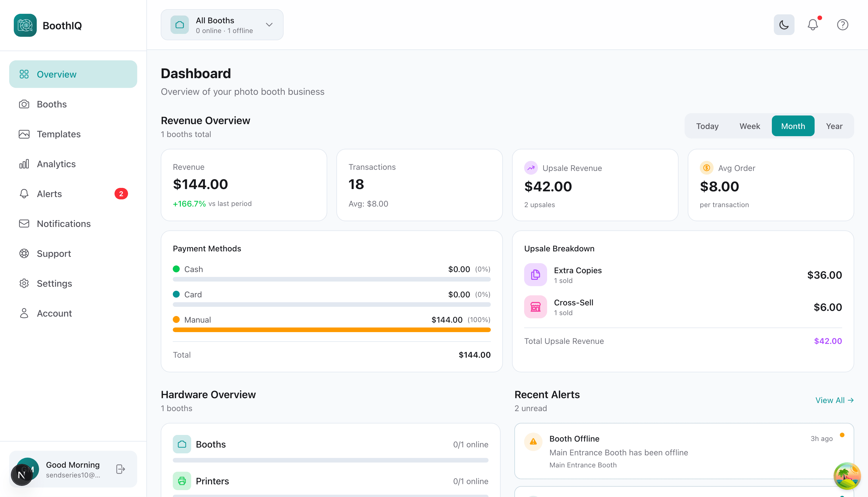Click the Support lifebuoy icon
Screen dimensions: 868x497
[24, 253]
